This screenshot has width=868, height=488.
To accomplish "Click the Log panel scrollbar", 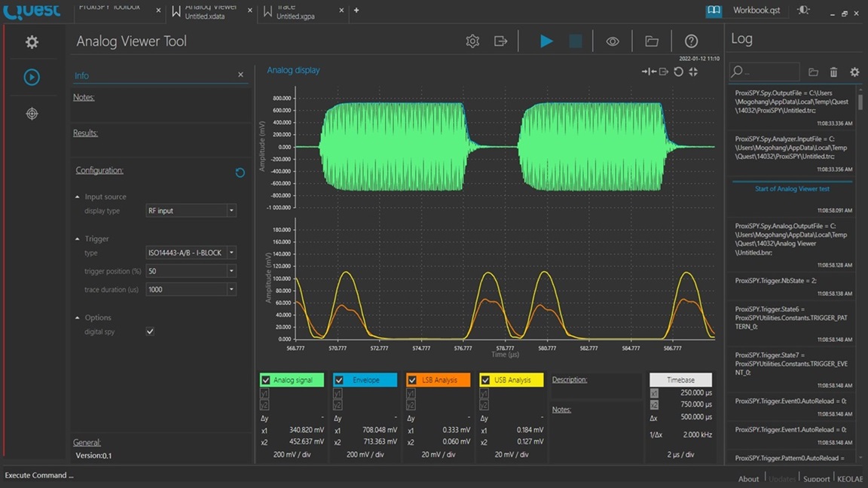I will (860, 102).
